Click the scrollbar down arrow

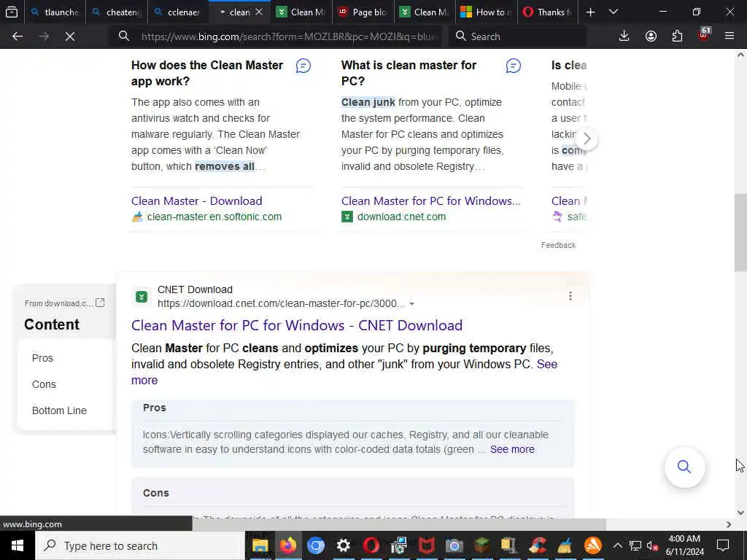(740, 513)
